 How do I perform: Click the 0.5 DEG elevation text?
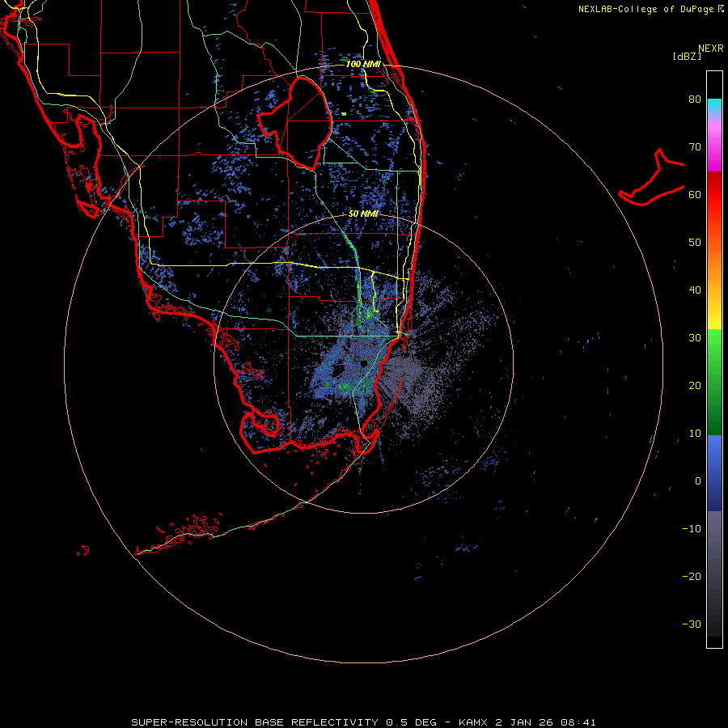point(412,722)
